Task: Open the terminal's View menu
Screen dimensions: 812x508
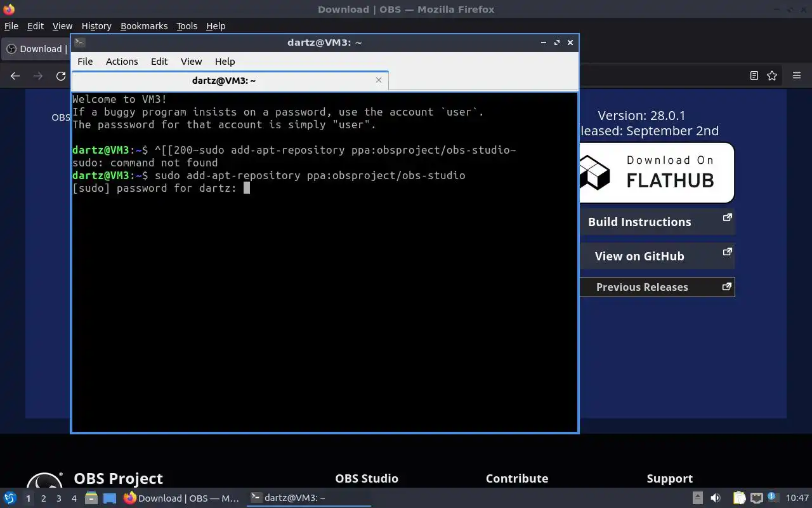Action: [x=191, y=62]
